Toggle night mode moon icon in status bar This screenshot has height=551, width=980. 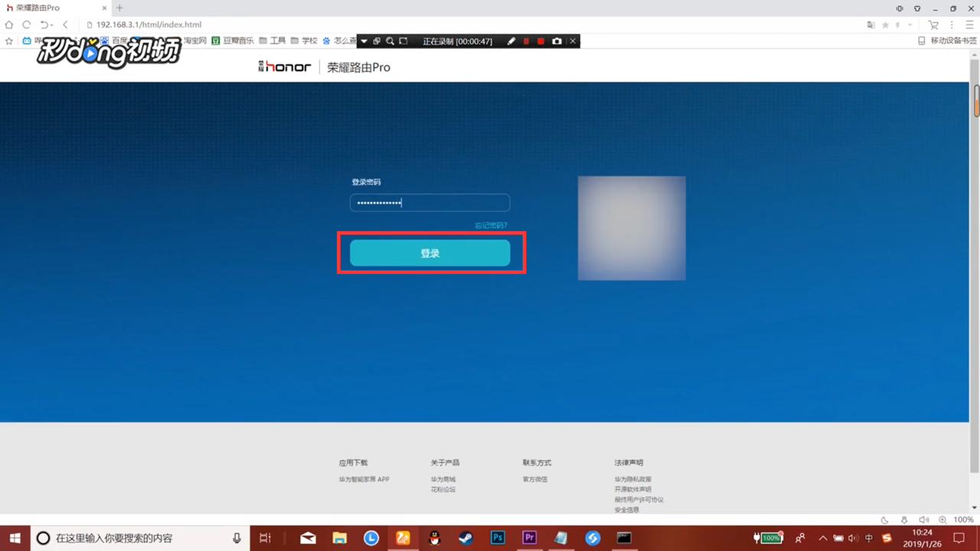885,520
